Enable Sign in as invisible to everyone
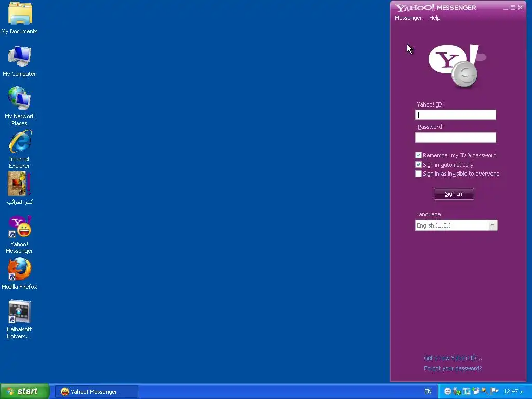532x399 pixels. 418,174
